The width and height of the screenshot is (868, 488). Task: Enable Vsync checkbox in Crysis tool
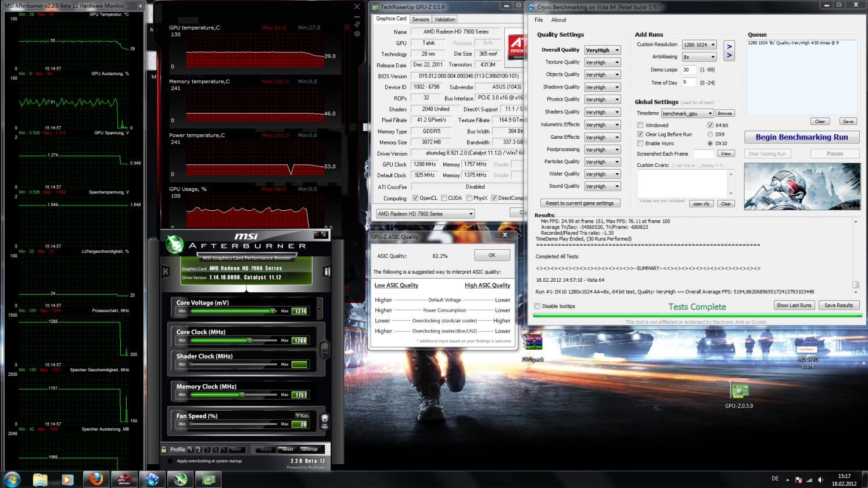click(x=640, y=143)
